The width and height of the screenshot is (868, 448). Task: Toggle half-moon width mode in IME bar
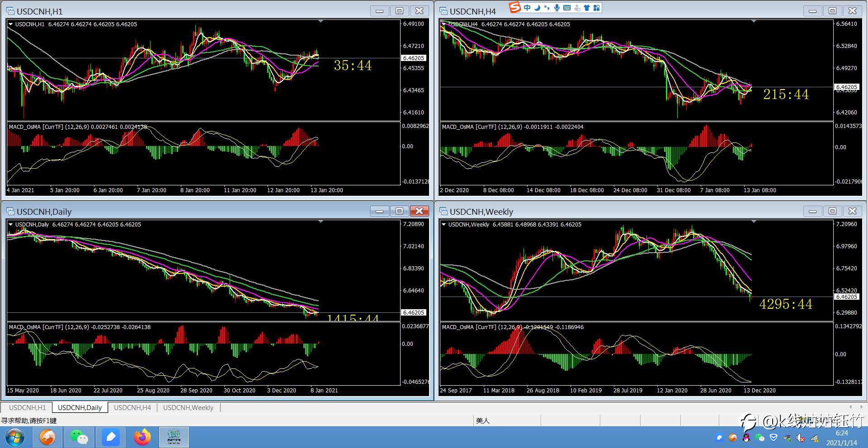(x=537, y=8)
